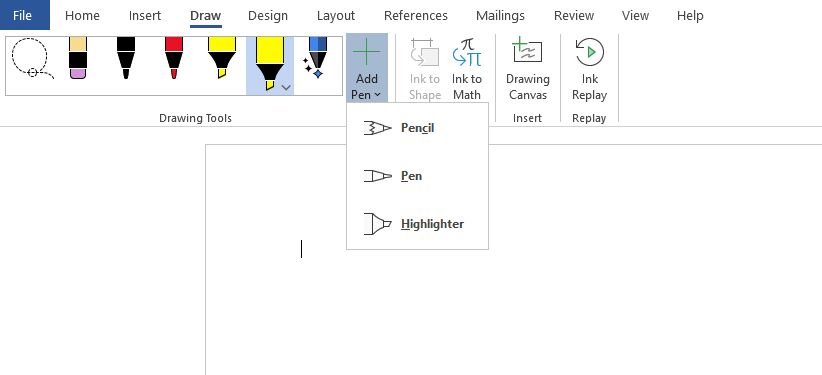Select the Action Pen with sparkles
This screenshot has height=375, width=822.
coord(317,58)
